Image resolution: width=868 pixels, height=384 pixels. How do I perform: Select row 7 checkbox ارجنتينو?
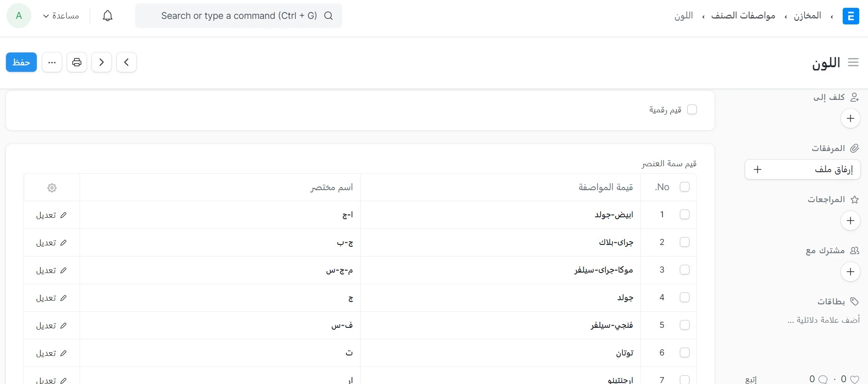tap(684, 379)
